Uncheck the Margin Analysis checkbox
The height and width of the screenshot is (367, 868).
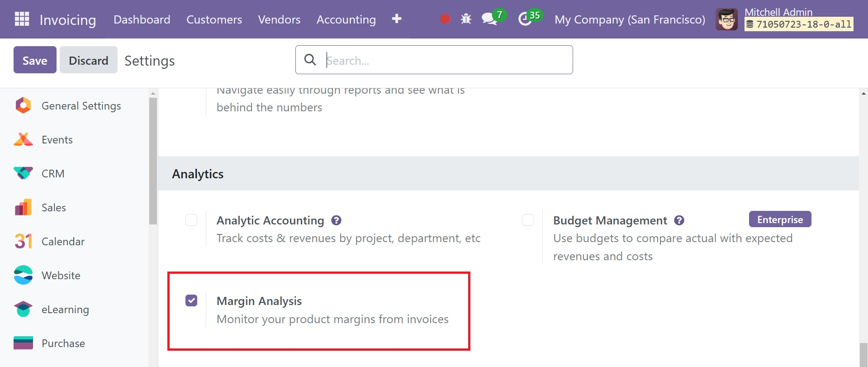pyautogui.click(x=191, y=300)
